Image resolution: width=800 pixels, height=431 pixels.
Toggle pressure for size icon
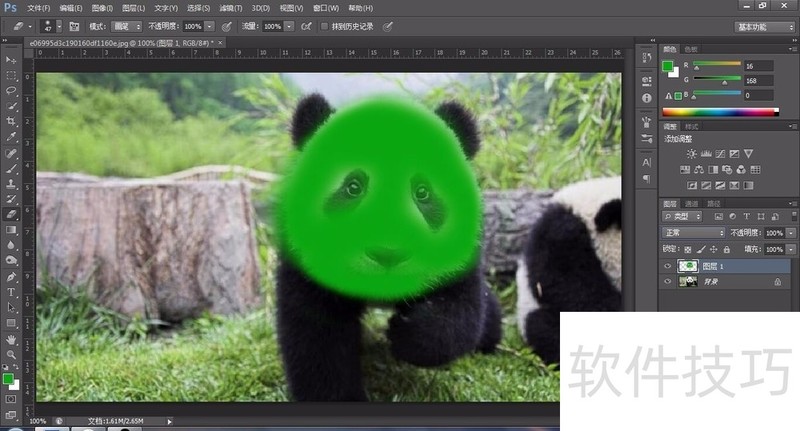pyautogui.click(x=388, y=27)
